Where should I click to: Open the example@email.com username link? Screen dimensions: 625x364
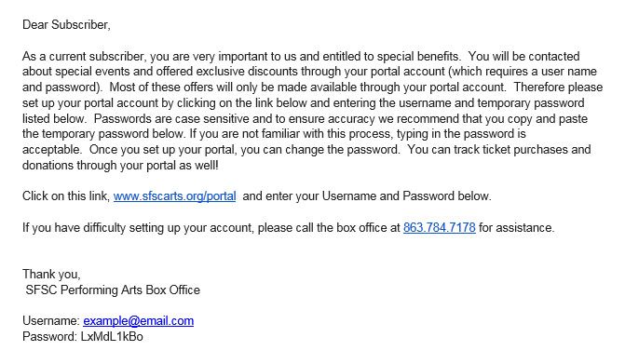[138, 321]
